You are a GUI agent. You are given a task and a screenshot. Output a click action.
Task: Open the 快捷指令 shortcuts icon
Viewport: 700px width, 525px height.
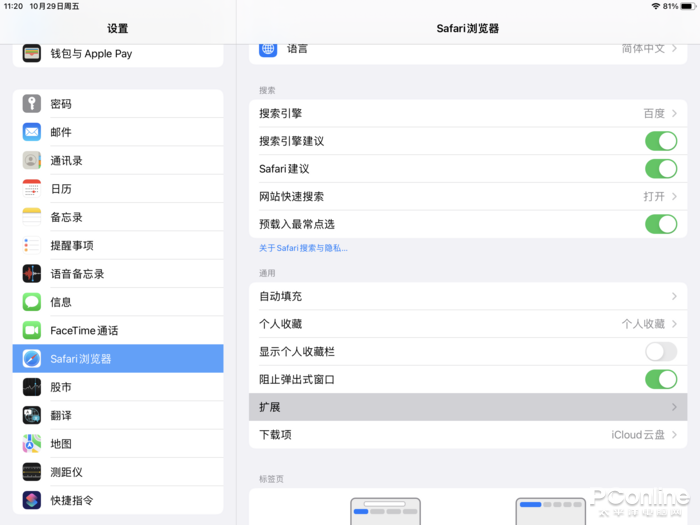tap(32, 500)
